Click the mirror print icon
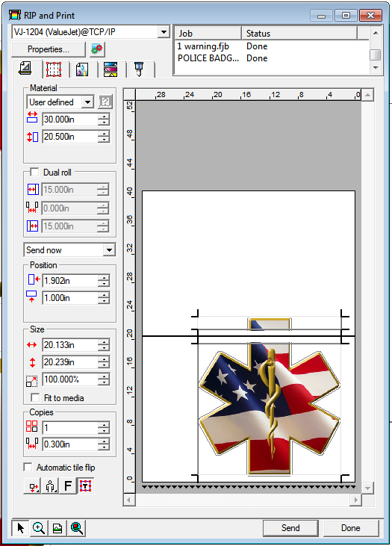392x546 pixels. pyautogui.click(x=51, y=485)
